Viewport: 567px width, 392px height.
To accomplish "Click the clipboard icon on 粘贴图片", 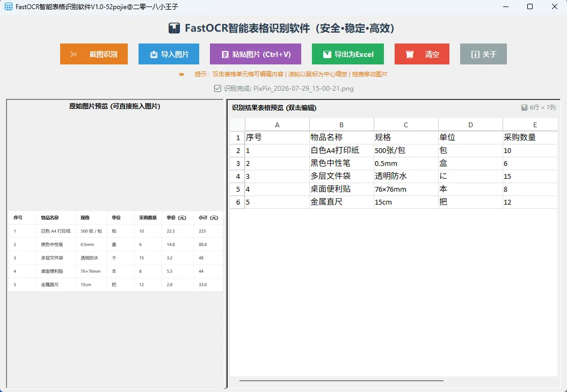I will 225,54.
